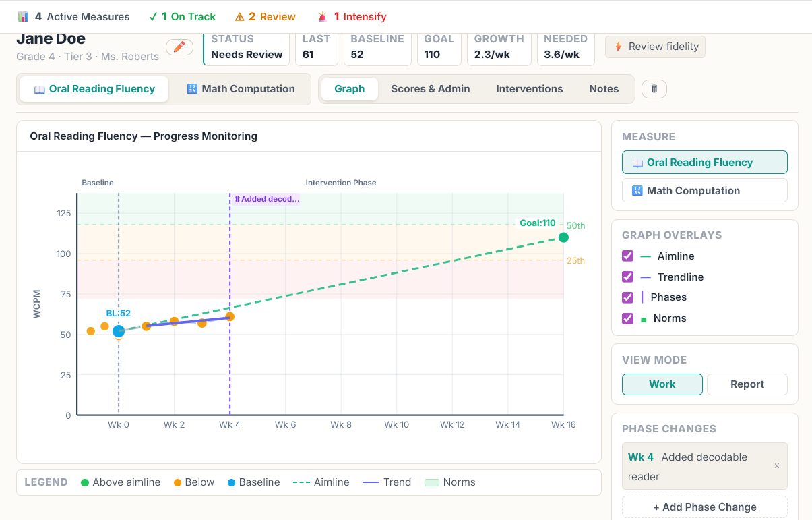This screenshot has height=520, width=812.
Task: Click the trash delete icon next to Notes
Action: pos(654,89)
